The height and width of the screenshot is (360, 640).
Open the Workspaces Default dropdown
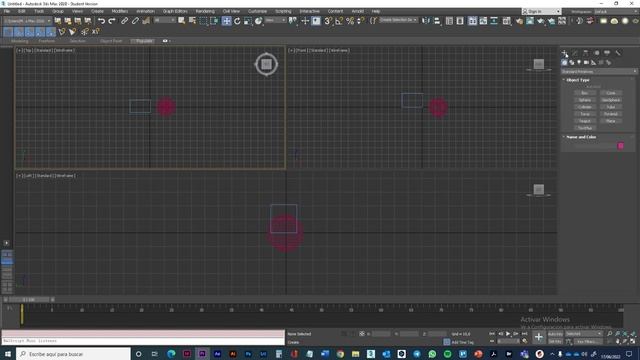616,11
